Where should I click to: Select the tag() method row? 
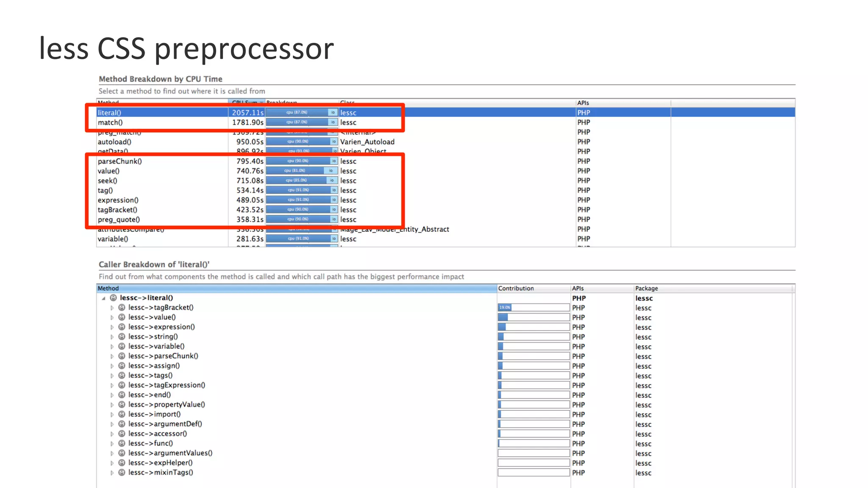tap(446, 191)
